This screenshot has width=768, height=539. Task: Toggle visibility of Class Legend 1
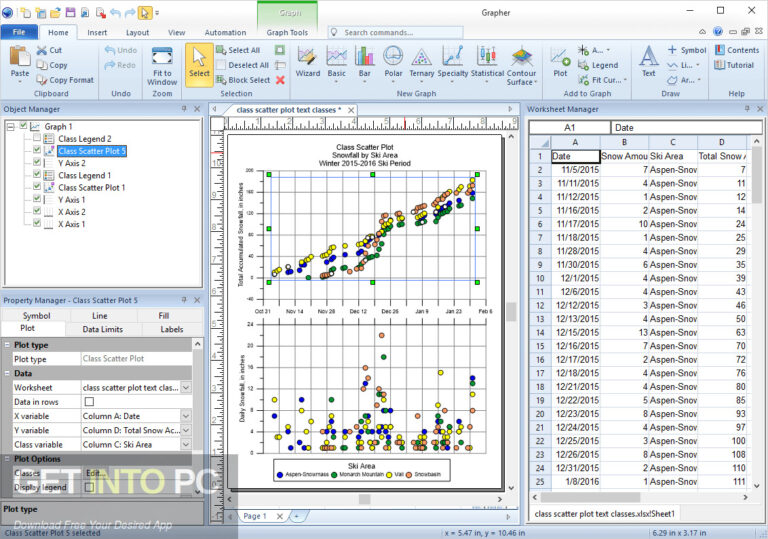37,174
